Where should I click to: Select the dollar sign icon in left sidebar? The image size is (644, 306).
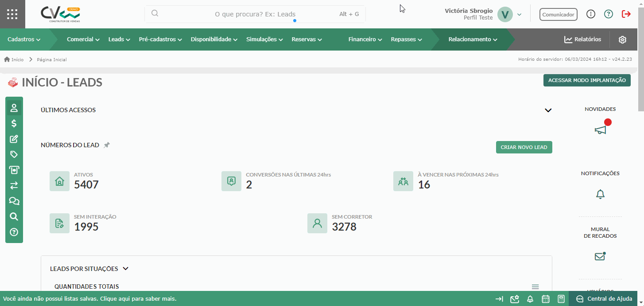[14, 123]
